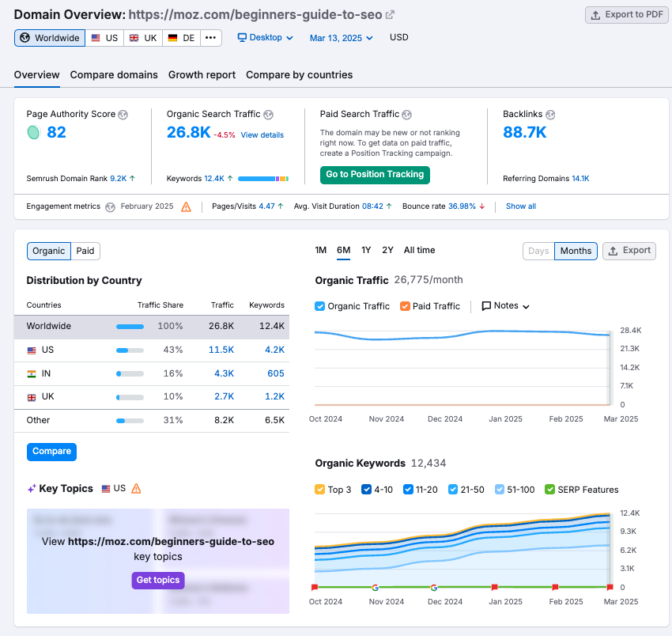The height and width of the screenshot is (636, 672).
Task: Select the Overview tab
Action: pyautogui.click(x=37, y=75)
